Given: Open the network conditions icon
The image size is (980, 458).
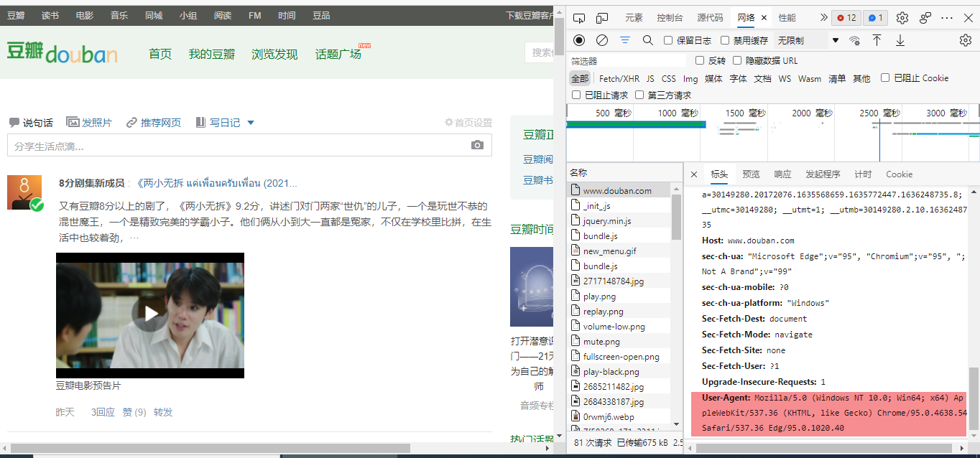Looking at the screenshot, I should 853,40.
